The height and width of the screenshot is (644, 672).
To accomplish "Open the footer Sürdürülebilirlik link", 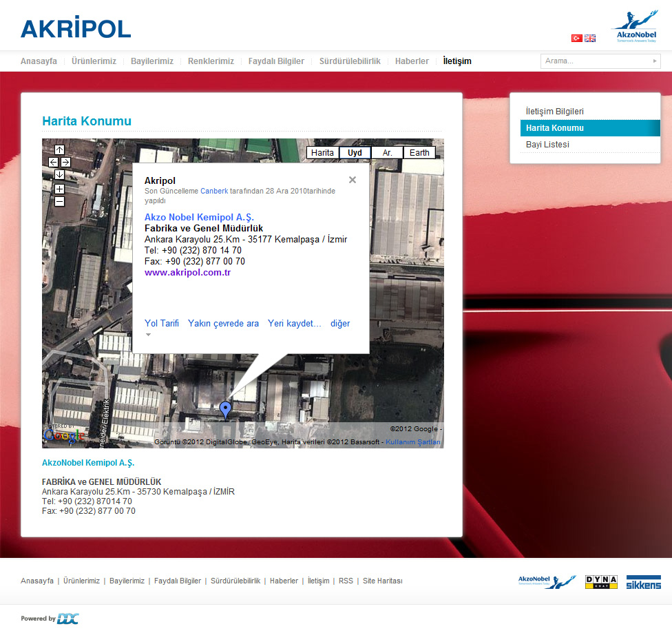I will tap(235, 581).
